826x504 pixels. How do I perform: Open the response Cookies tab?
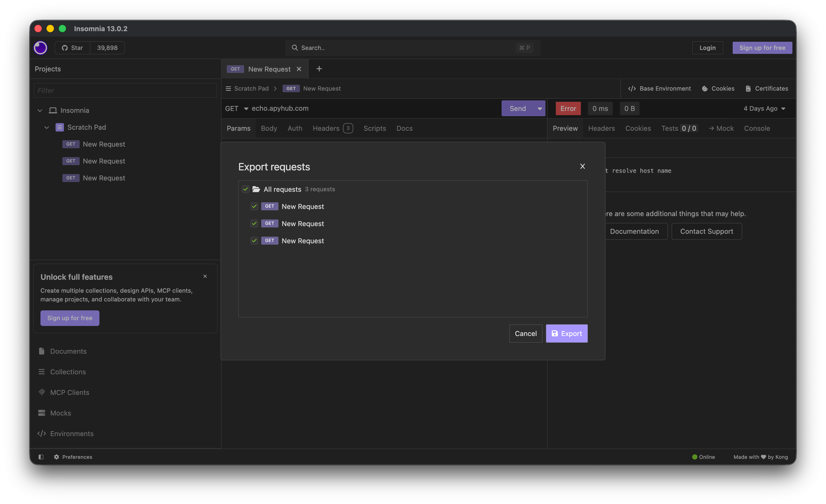[638, 129]
